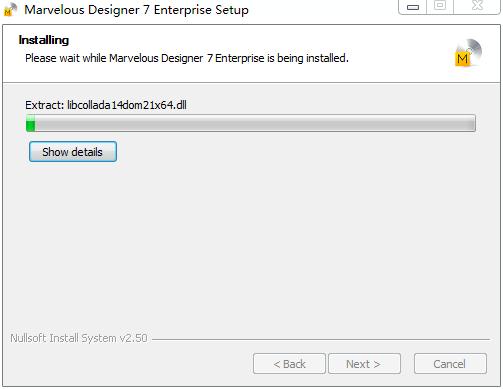Click the Installing heading

tap(44, 40)
